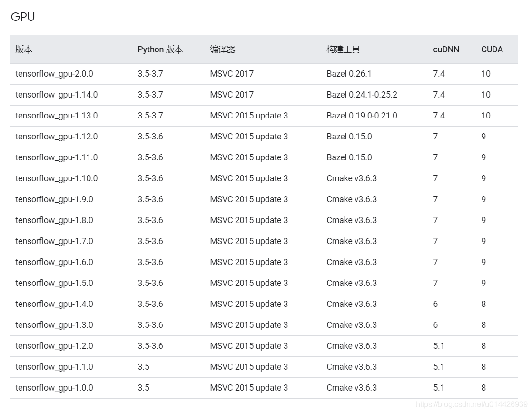Click Bazel 0.15.0 in the 1.12.0 row
The height and width of the screenshot is (413, 532).
[x=349, y=137]
